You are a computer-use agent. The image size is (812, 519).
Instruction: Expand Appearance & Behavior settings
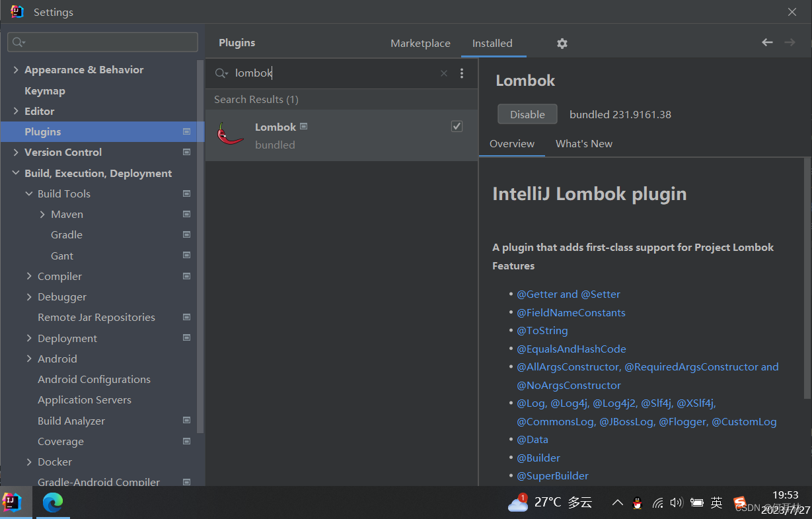tap(16, 70)
